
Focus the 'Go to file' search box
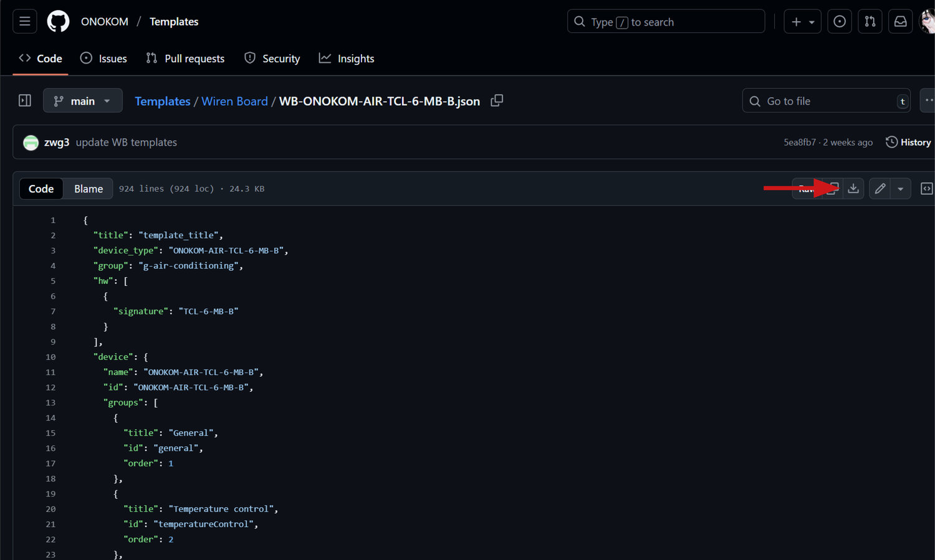[x=827, y=101]
